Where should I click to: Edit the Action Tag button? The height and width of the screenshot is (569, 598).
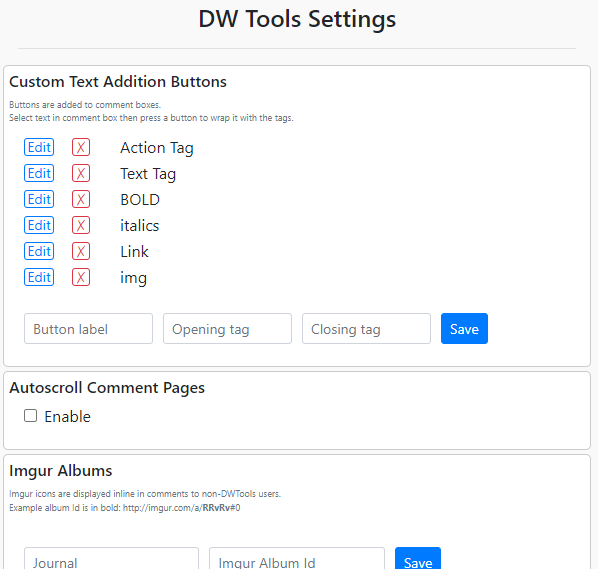coord(39,147)
